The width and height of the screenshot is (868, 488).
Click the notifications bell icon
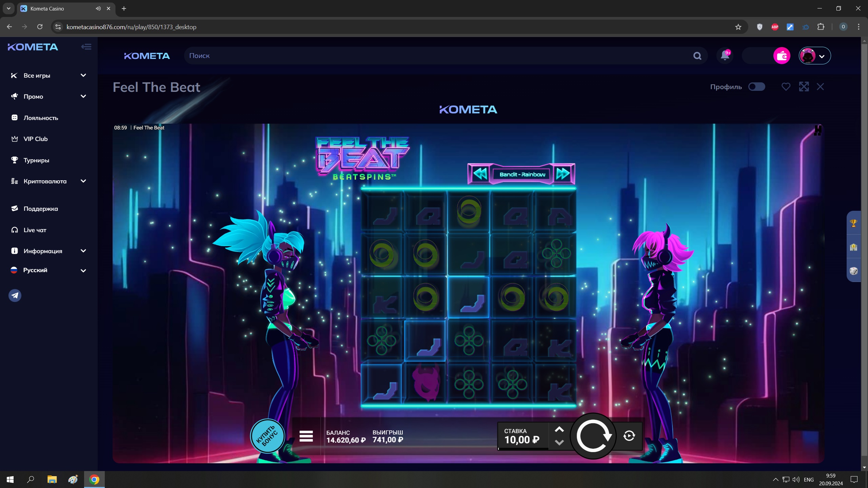(725, 56)
